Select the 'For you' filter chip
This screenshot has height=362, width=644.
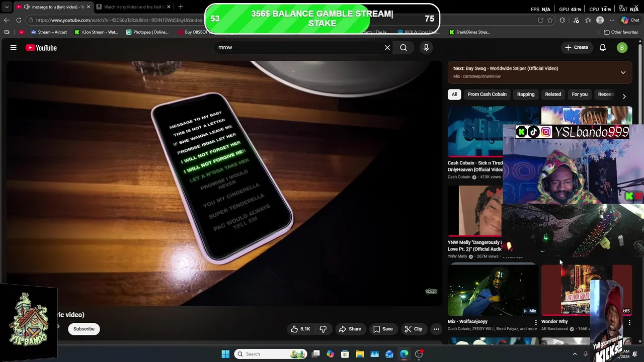pos(580,95)
